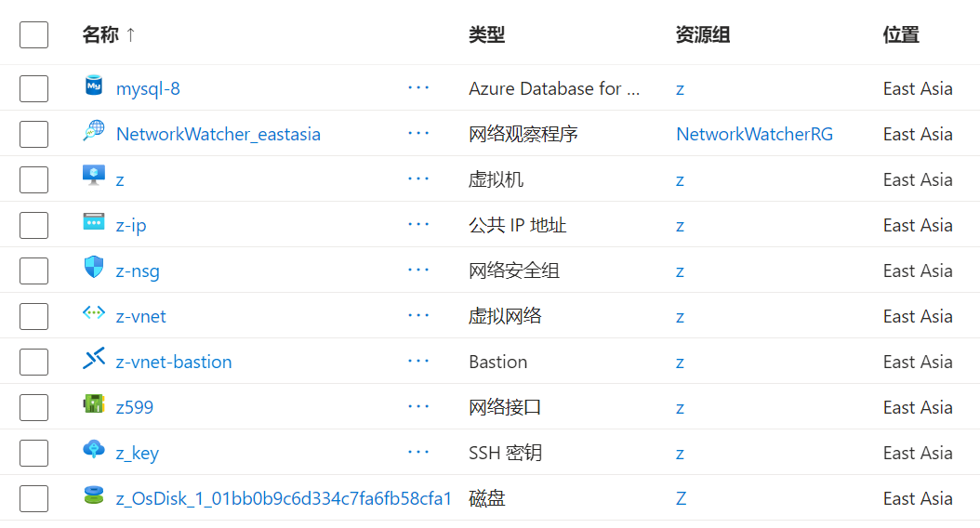Viewport: 980px width, 528px height.
Task: Click the 'Azure Database for ...' type cell
Action: (554, 88)
